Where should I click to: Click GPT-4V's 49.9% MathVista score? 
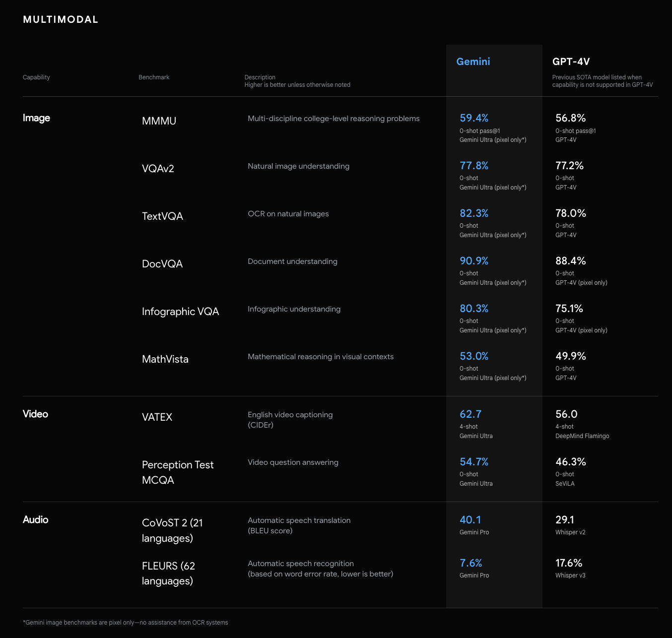[x=571, y=356]
